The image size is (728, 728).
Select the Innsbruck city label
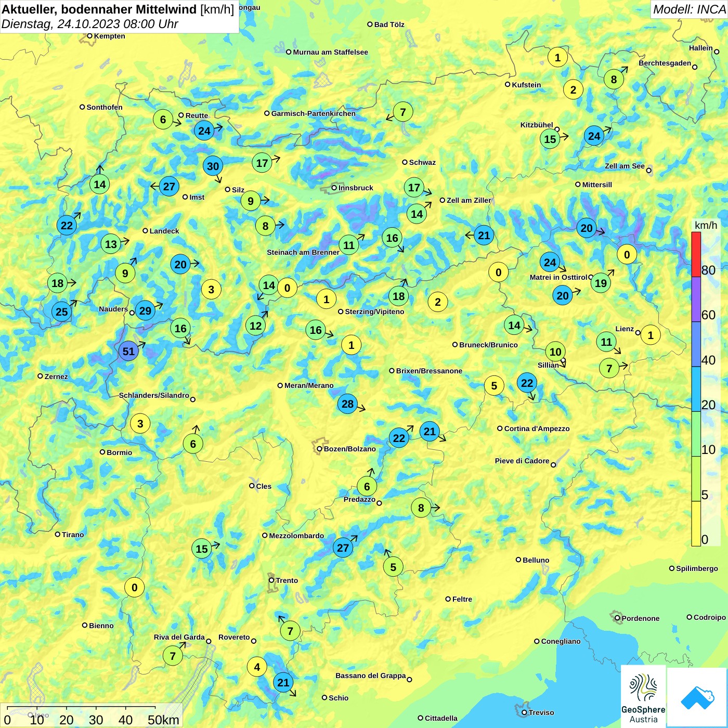pyautogui.click(x=356, y=188)
